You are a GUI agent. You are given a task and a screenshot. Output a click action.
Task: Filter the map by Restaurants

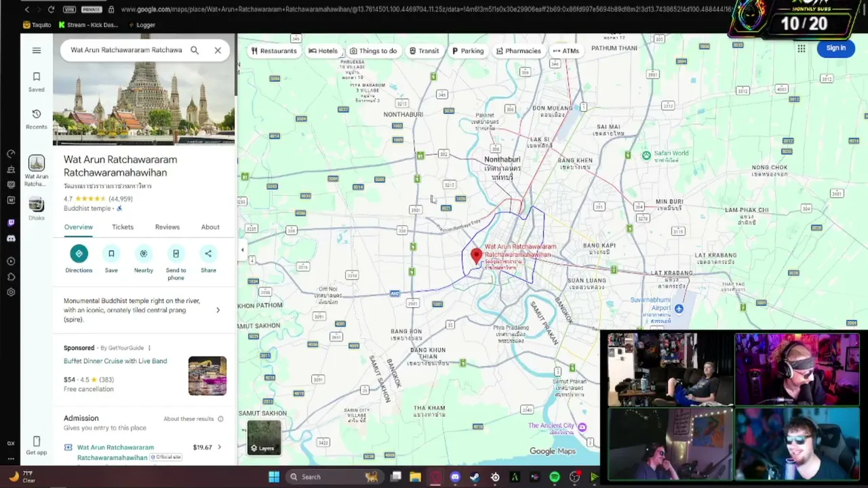pos(274,51)
